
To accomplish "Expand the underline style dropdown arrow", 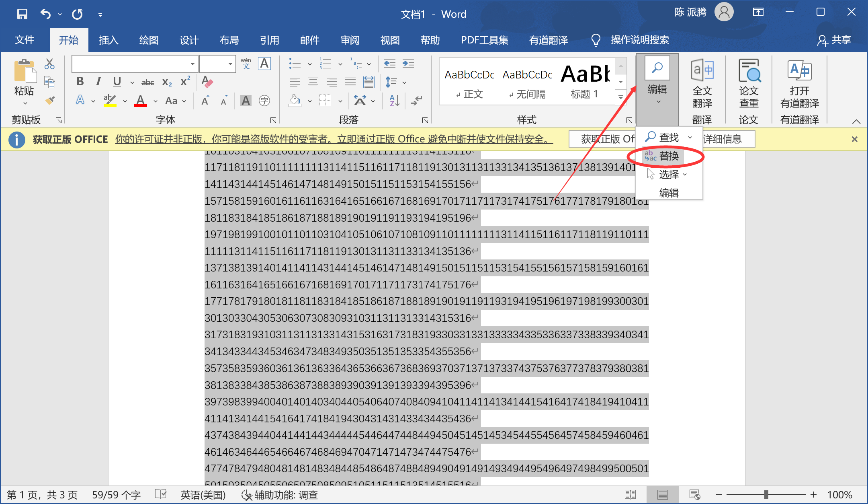I will click(x=132, y=82).
